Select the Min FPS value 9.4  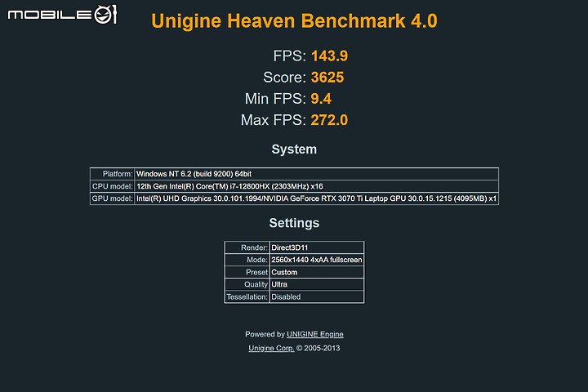321,99
